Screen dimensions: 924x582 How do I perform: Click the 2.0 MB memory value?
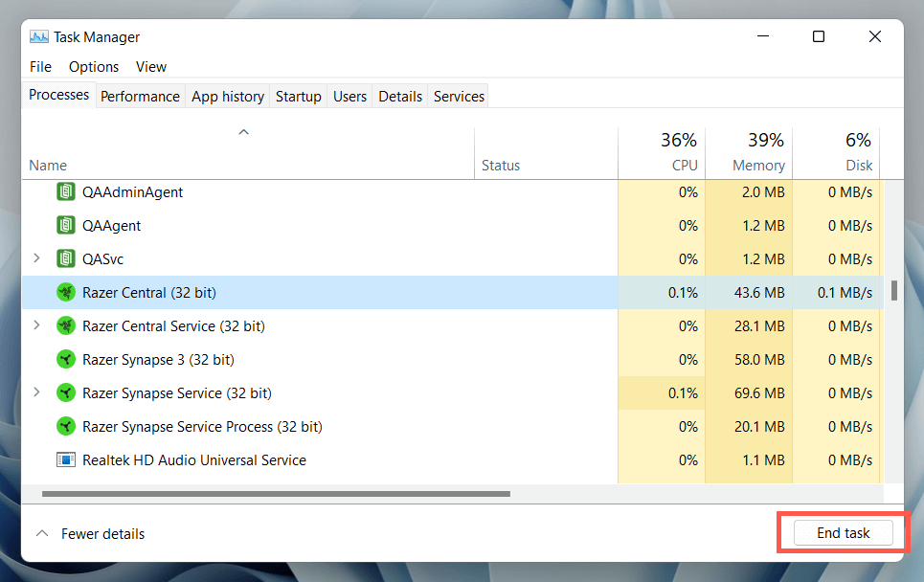[x=763, y=192]
